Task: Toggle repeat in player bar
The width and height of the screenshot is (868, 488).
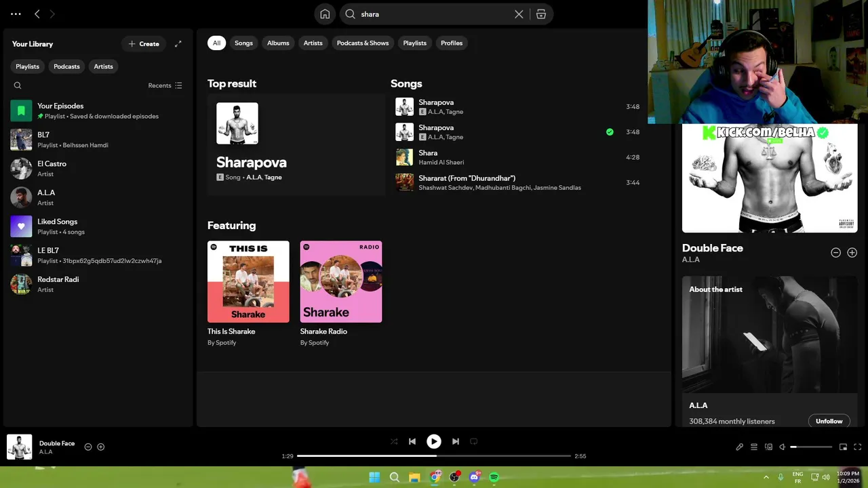Action: coord(474,441)
